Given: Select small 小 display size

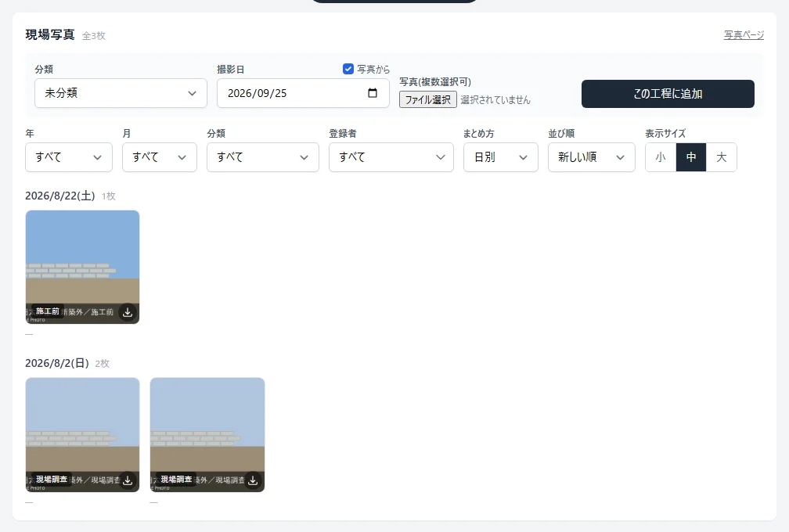Looking at the screenshot, I should (661, 157).
